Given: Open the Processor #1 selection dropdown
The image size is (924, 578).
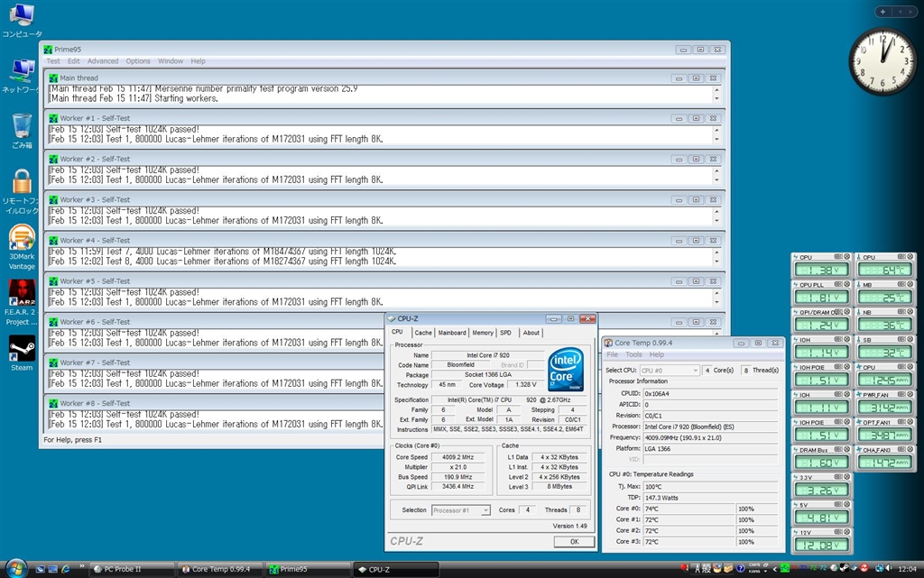Looking at the screenshot, I should click(x=463, y=510).
